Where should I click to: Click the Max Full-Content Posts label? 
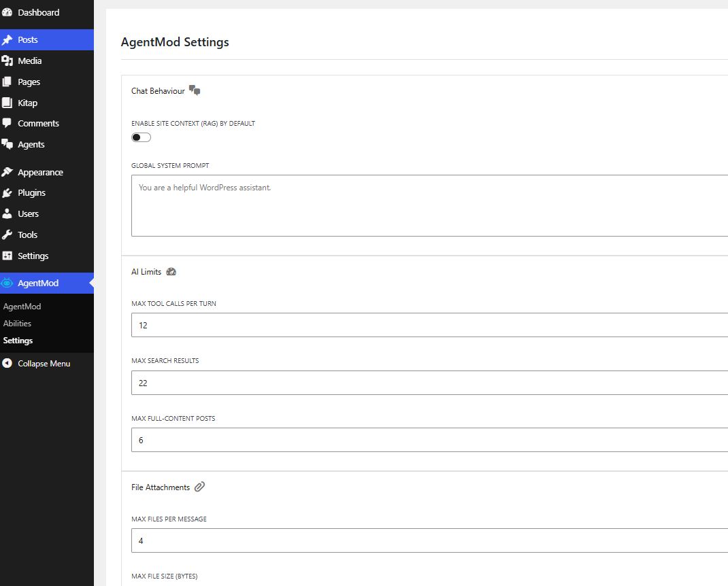point(173,419)
